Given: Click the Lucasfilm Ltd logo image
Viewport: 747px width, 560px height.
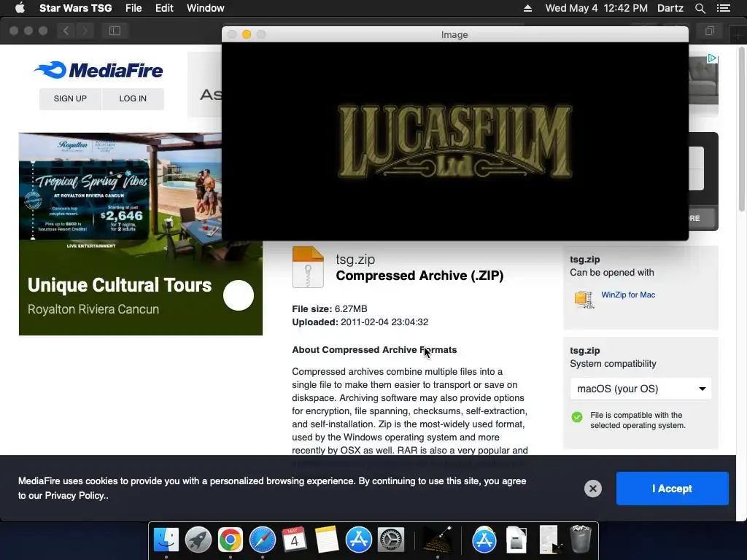Looking at the screenshot, I should pyautogui.click(x=455, y=141).
